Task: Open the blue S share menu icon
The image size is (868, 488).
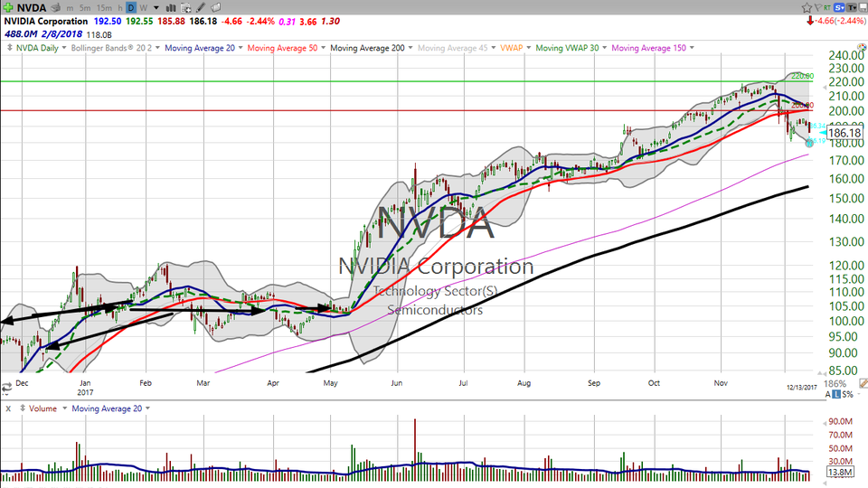Action: 839,8
